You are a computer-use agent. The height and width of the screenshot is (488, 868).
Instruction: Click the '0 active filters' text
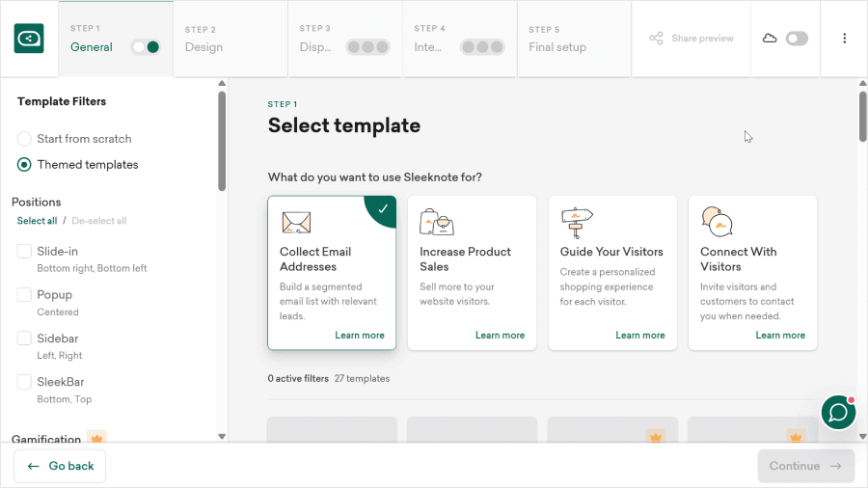(x=298, y=378)
